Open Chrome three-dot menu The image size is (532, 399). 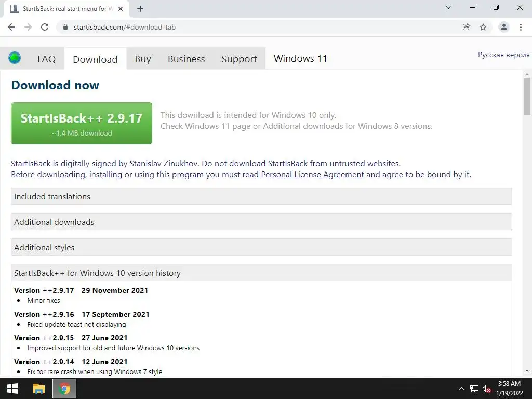(521, 27)
